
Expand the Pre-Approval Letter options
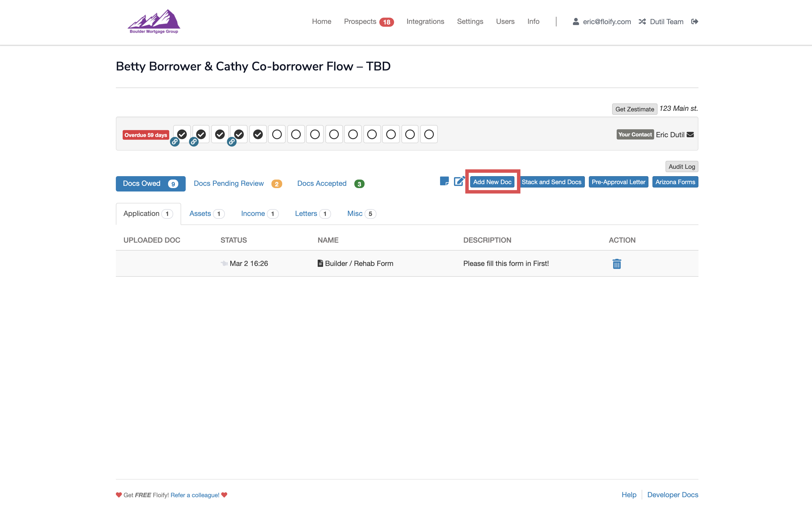(618, 182)
